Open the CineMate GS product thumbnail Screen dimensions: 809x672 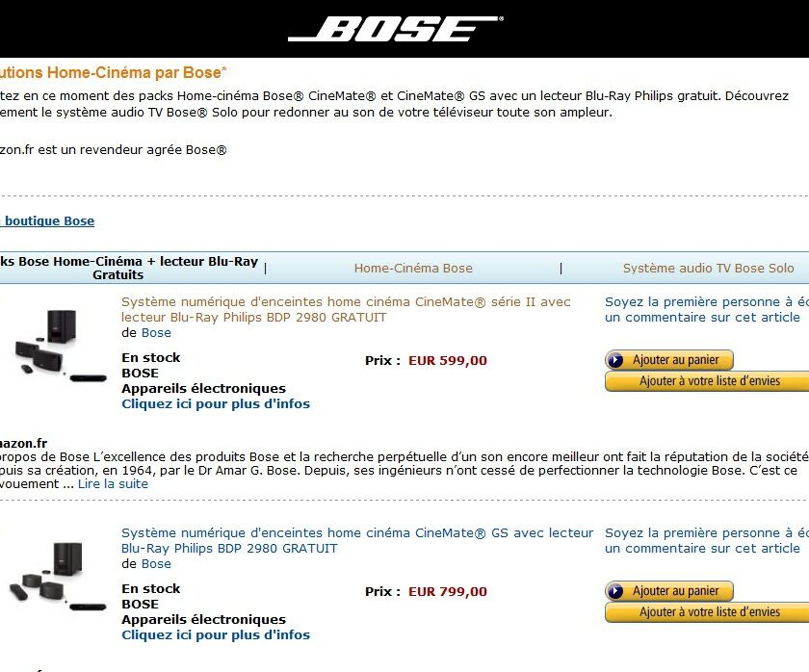click(x=58, y=577)
